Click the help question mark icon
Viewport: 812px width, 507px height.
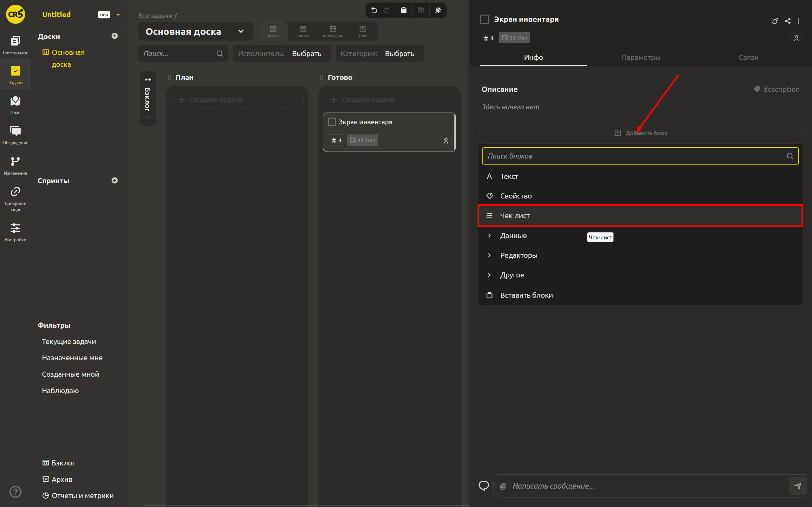click(16, 491)
